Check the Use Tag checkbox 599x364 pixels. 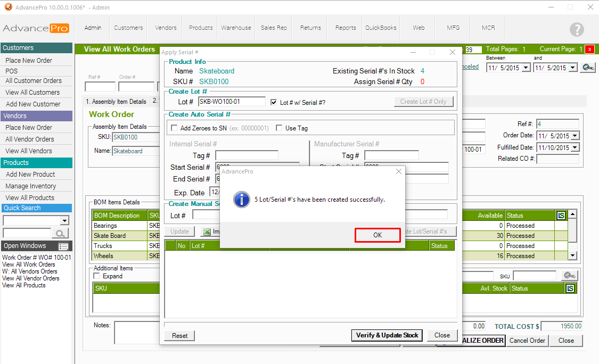279,128
